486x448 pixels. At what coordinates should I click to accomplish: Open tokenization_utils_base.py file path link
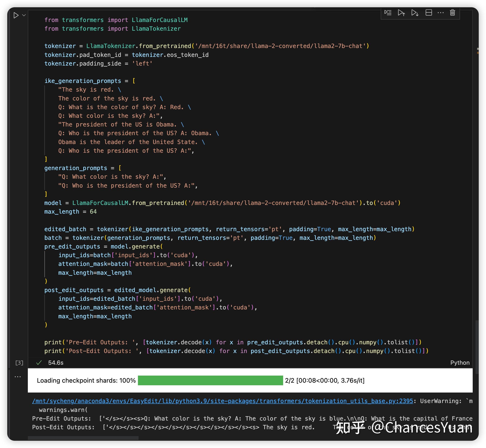[x=222, y=401]
